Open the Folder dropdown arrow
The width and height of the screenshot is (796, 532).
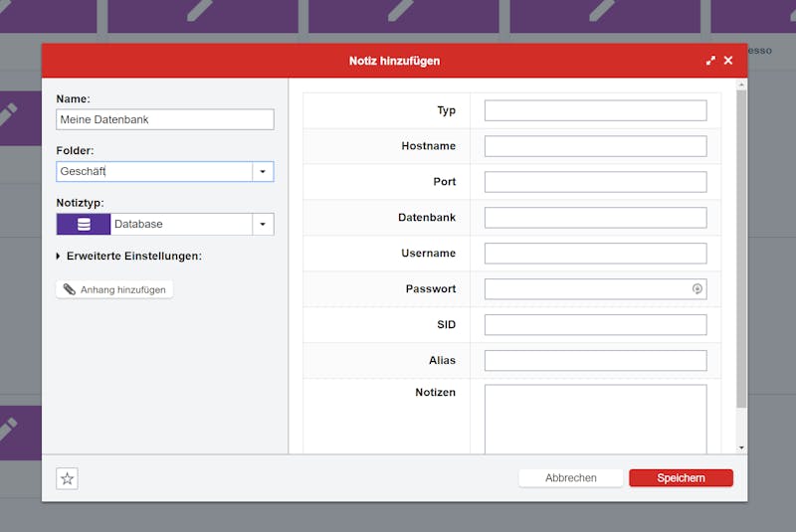coord(263,171)
